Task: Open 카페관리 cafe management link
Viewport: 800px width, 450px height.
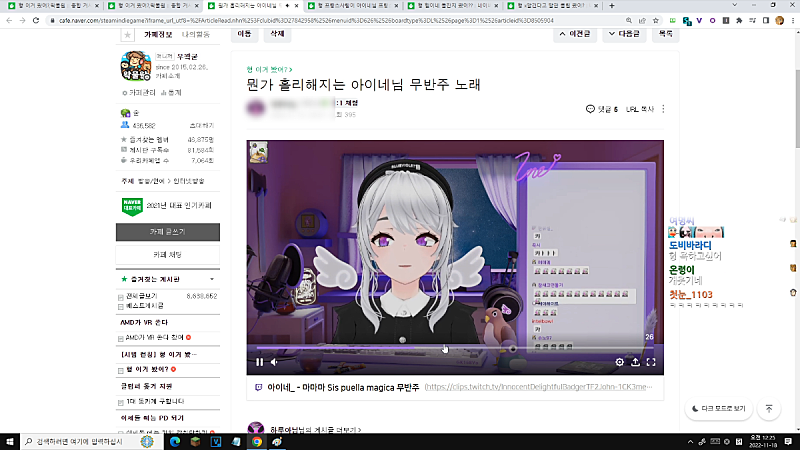Action: pyautogui.click(x=139, y=93)
